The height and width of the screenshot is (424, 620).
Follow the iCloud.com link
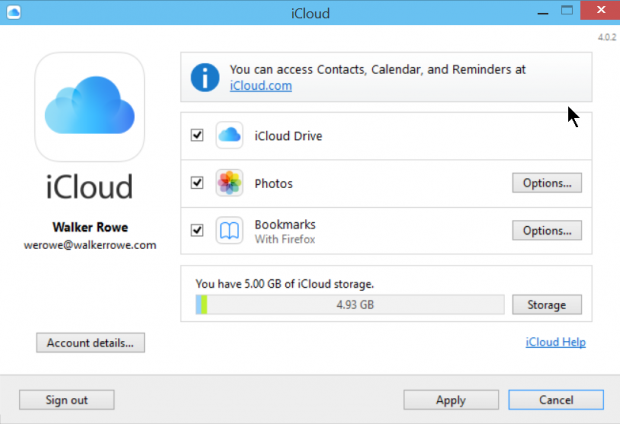pos(261,86)
